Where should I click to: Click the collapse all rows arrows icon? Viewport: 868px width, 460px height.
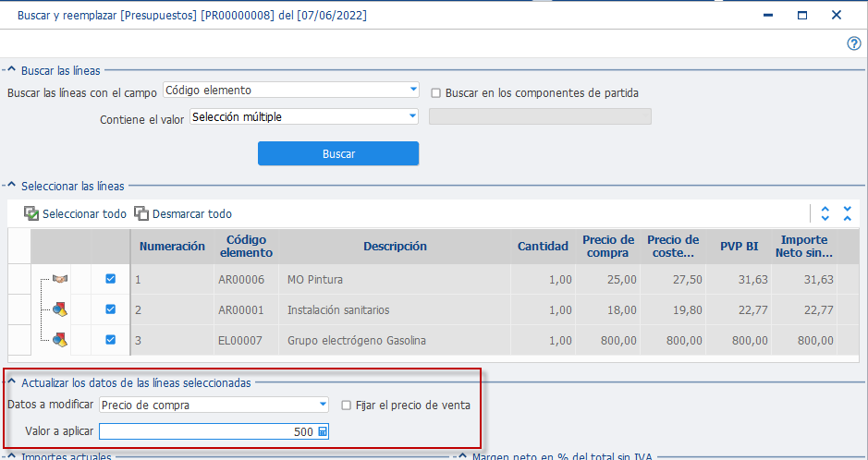click(x=848, y=213)
